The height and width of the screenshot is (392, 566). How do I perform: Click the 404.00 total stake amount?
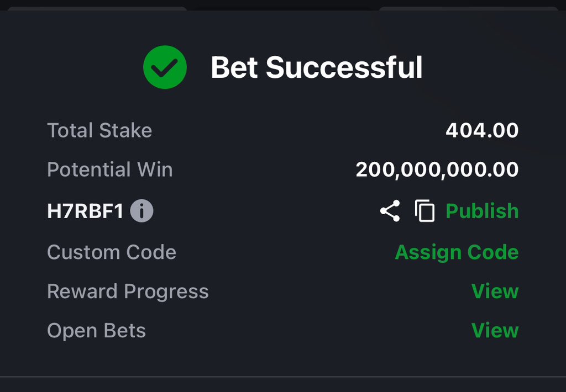pyautogui.click(x=482, y=130)
